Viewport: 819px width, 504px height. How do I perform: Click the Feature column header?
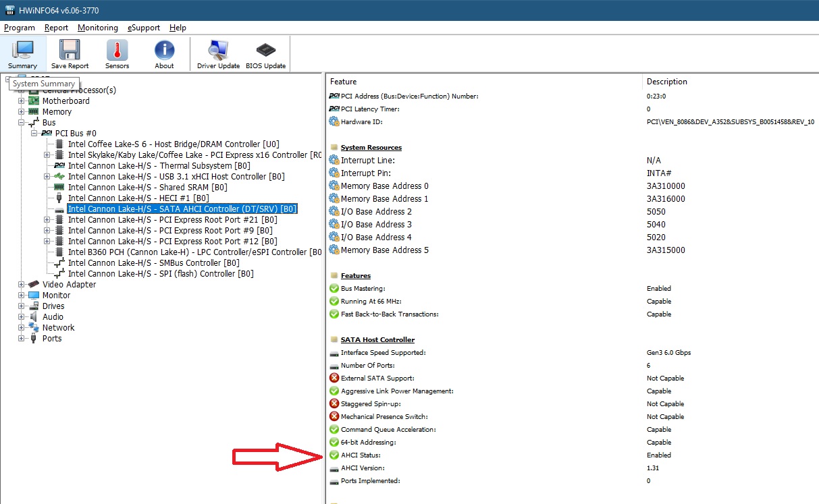(x=484, y=81)
